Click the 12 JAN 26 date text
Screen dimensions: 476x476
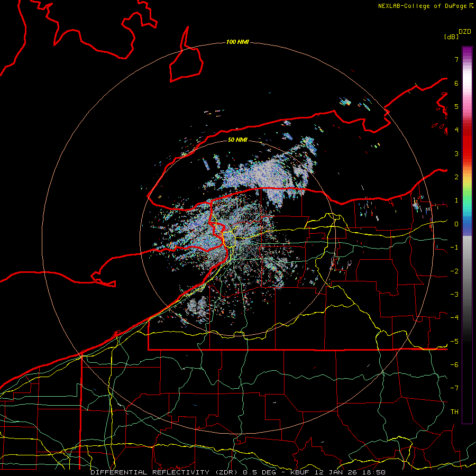(337, 472)
